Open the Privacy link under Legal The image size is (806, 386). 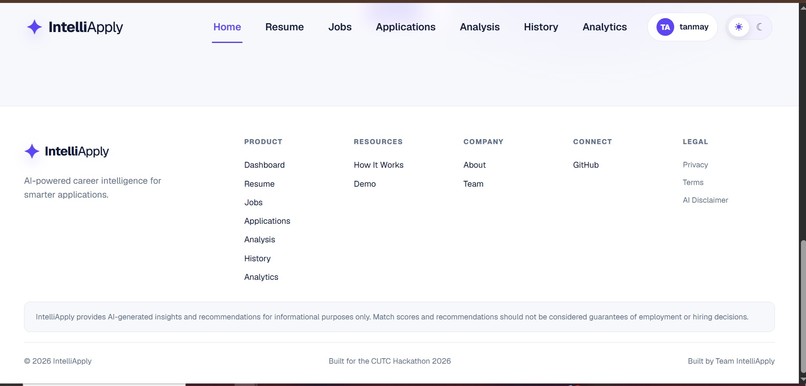695,165
